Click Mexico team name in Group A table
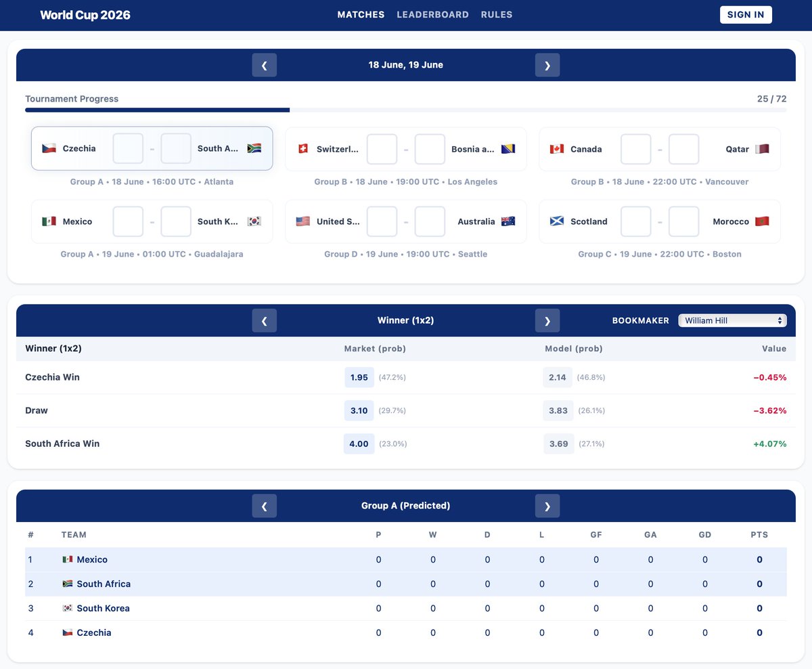Viewport: 812px width, 669px height. pyautogui.click(x=92, y=560)
